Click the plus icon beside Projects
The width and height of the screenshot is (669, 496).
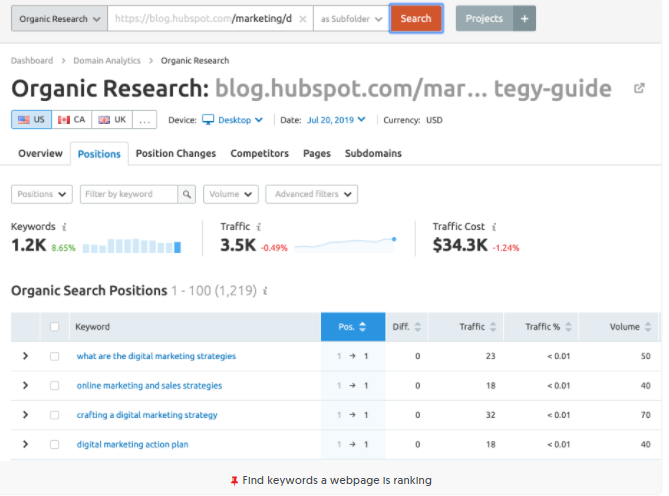point(524,19)
